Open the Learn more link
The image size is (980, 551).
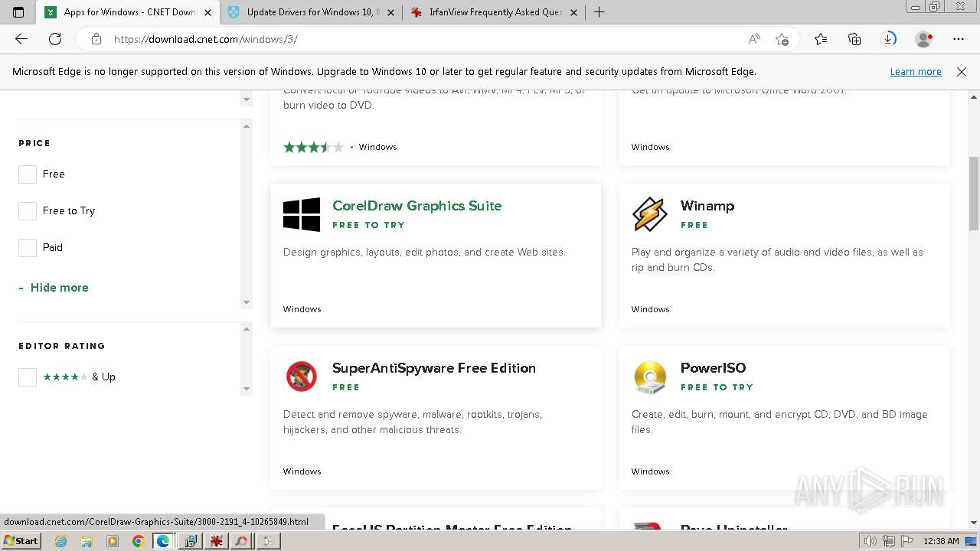(916, 72)
